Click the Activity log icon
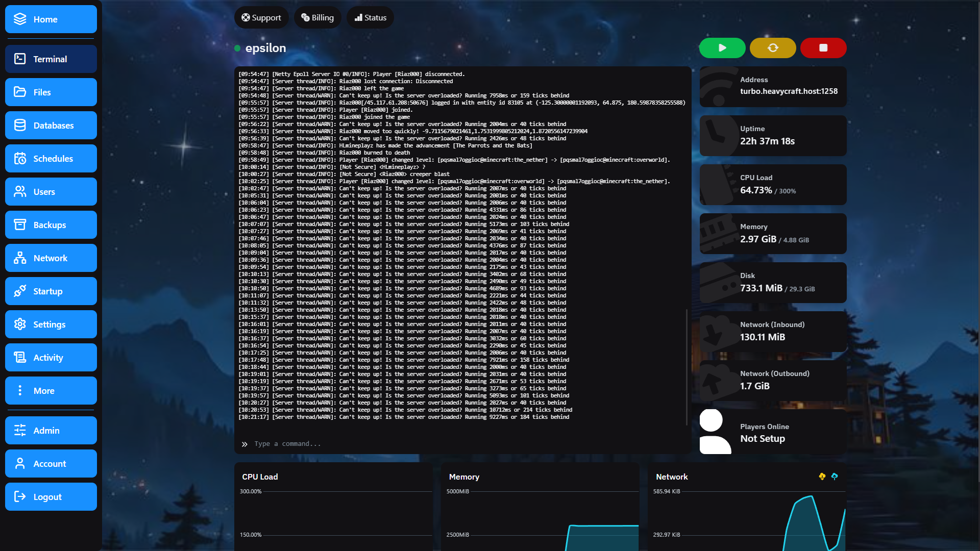The width and height of the screenshot is (980, 551). click(x=20, y=357)
